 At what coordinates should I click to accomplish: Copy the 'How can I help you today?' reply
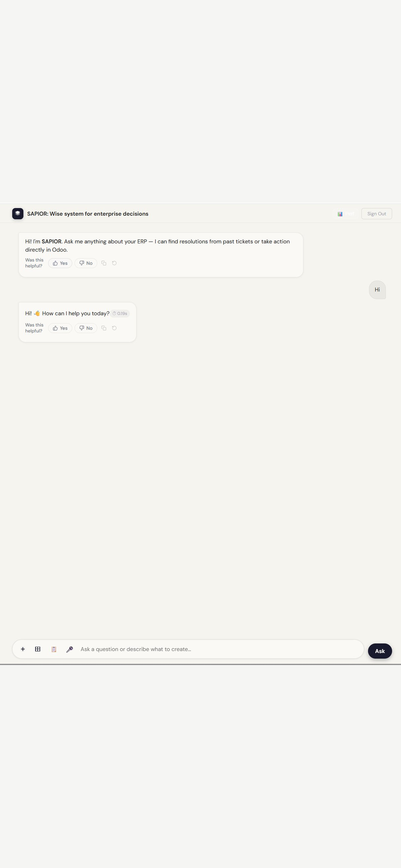click(104, 328)
